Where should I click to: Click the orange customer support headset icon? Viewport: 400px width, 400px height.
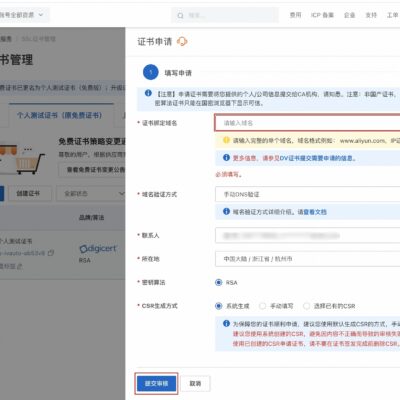click(x=182, y=42)
